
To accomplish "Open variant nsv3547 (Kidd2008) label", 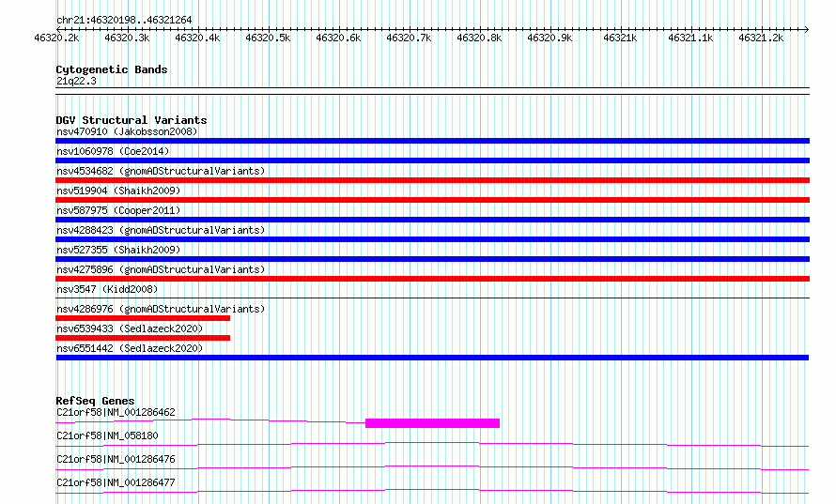I will pyautogui.click(x=107, y=289).
